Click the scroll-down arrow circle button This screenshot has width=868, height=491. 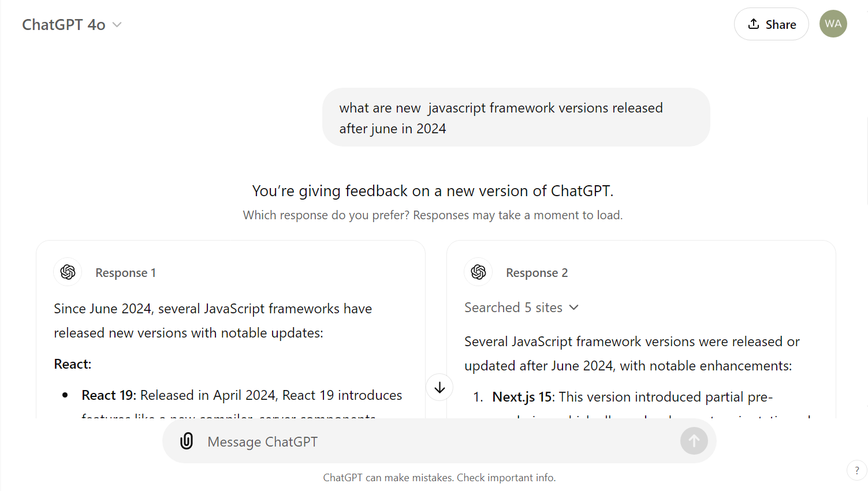(x=439, y=388)
